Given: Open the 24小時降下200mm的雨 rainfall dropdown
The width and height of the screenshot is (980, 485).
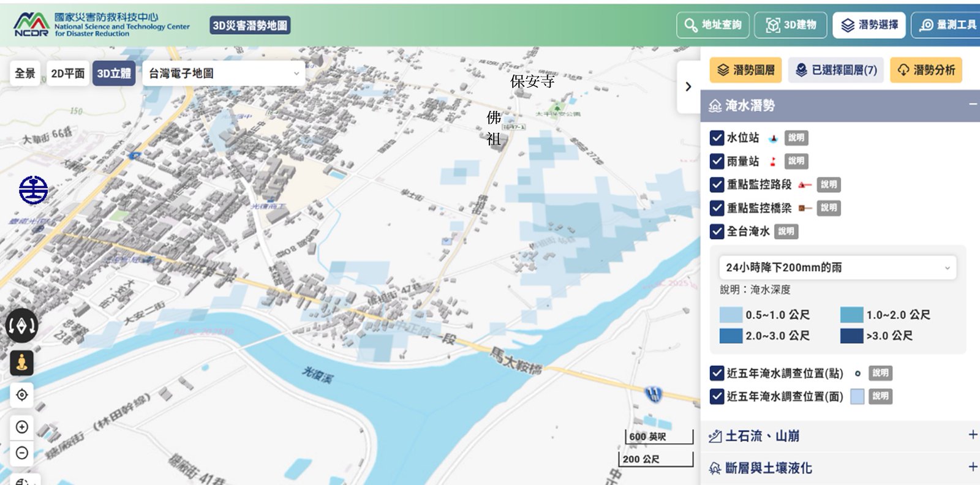Looking at the screenshot, I should tap(837, 268).
